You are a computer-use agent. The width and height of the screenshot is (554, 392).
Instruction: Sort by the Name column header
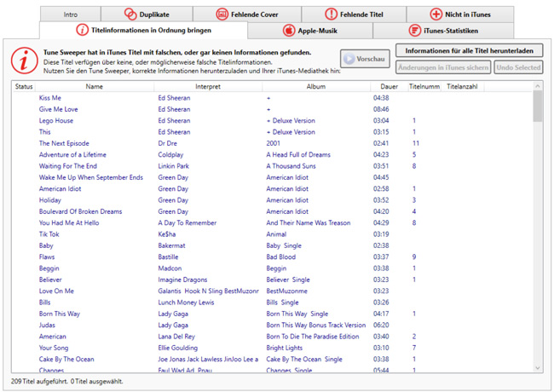pos(95,87)
